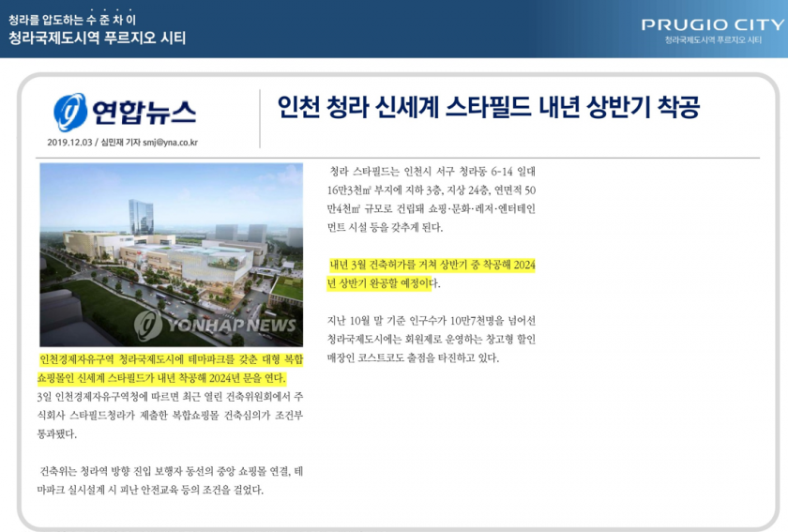Click the paragraph starting '3일 인천경제자유구역청에 따르면'
This screenshot has height=532, width=788.
(x=171, y=416)
